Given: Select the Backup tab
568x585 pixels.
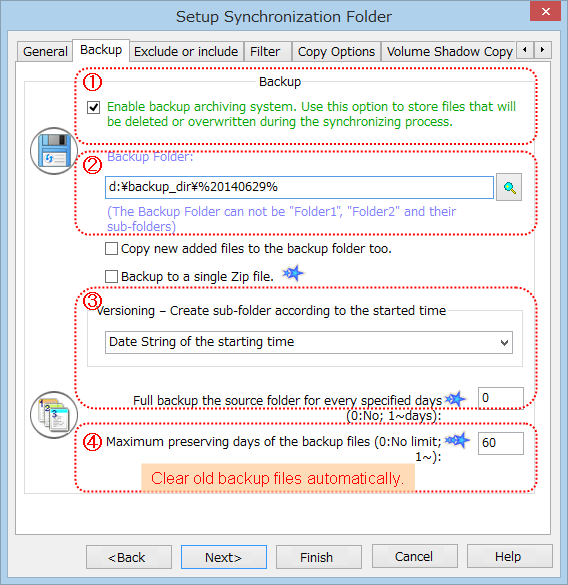Looking at the screenshot, I should [101, 50].
